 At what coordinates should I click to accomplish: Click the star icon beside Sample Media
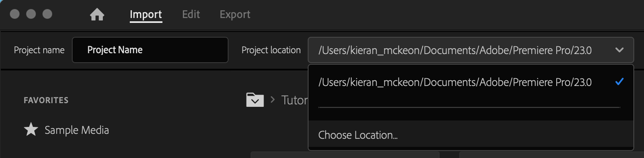click(31, 129)
